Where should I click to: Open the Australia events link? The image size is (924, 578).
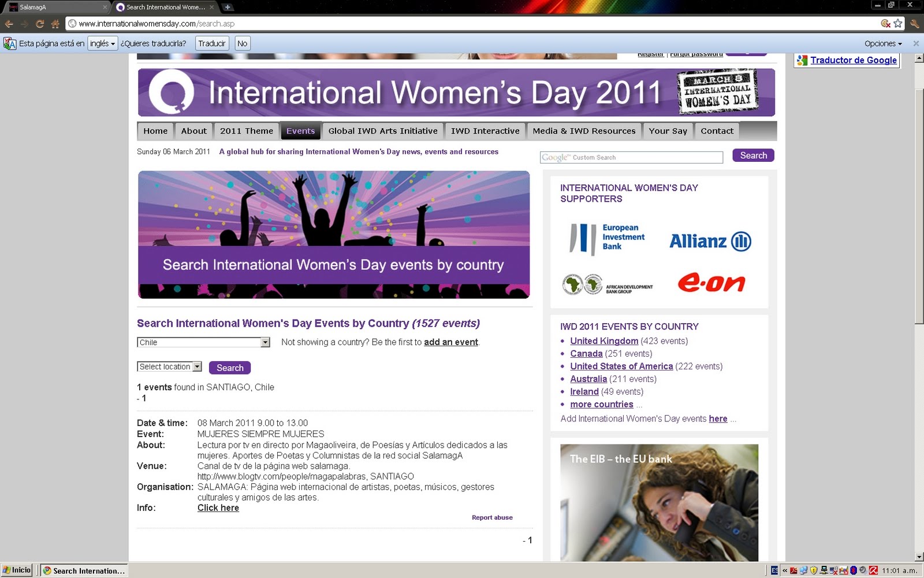pyautogui.click(x=588, y=379)
